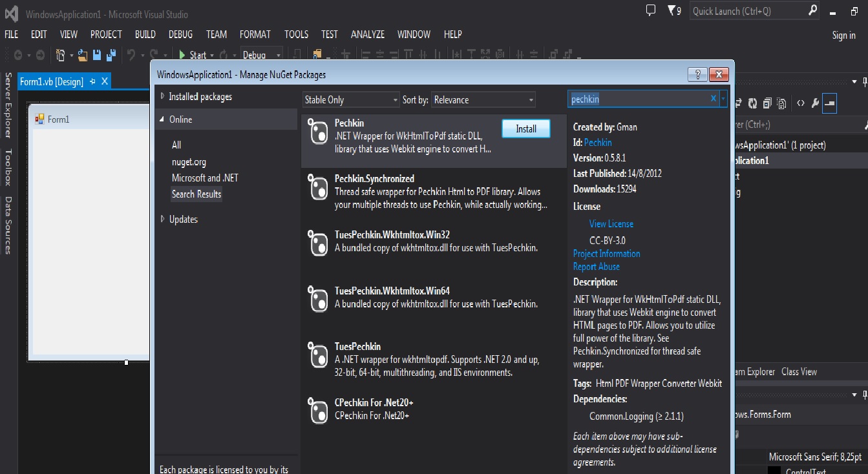The height and width of the screenshot is (474, 868).
Task: Click the Quick Launch magnifier icon
Action: (x=813, y=10)
